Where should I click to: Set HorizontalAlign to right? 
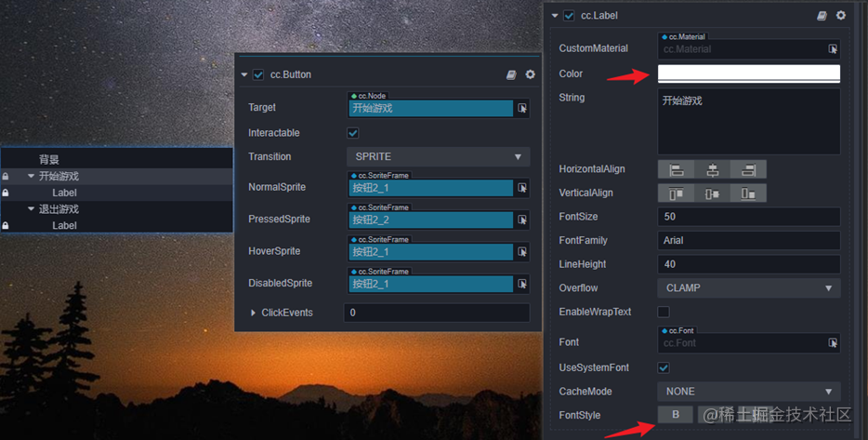748,169
